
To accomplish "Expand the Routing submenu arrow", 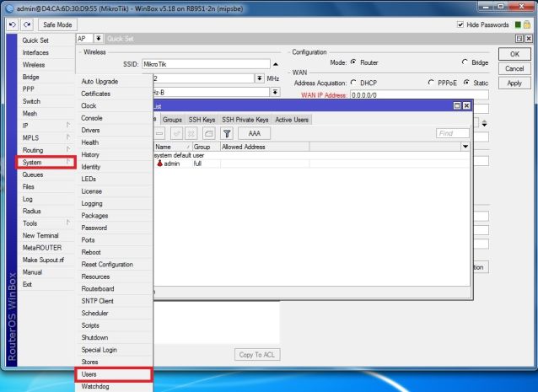I will 68,149.
